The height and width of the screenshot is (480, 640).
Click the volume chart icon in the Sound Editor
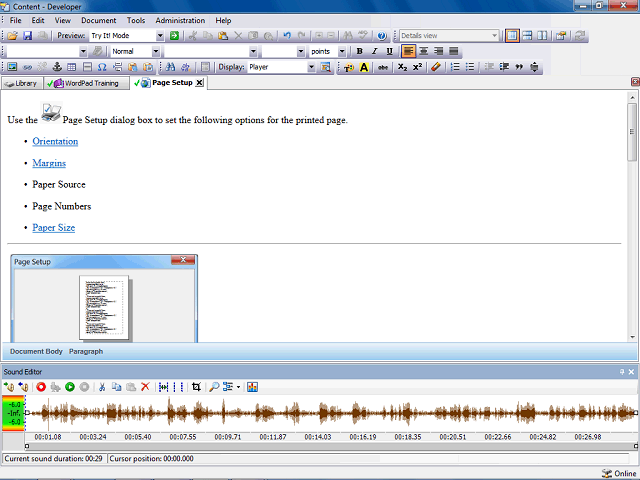tap(252, 387)
